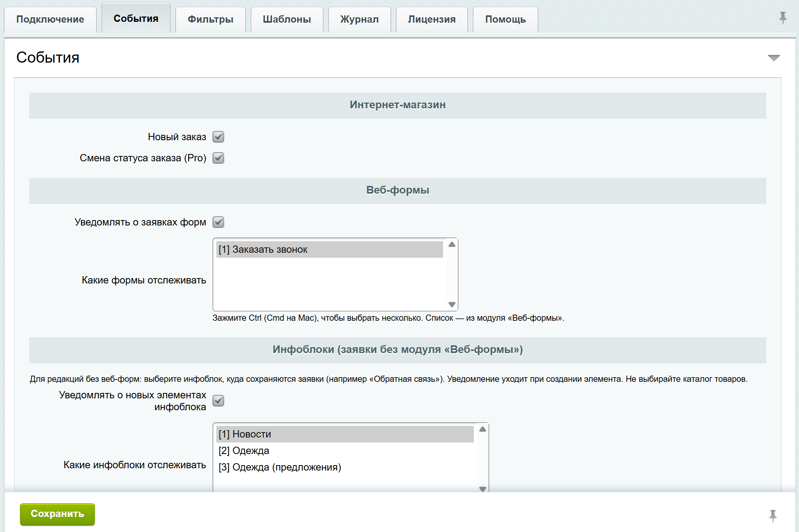The width and height of the screenshot is (799, 532).
Task: Click the Какие формы отслеживать label
Action: (x=144, y=280)
